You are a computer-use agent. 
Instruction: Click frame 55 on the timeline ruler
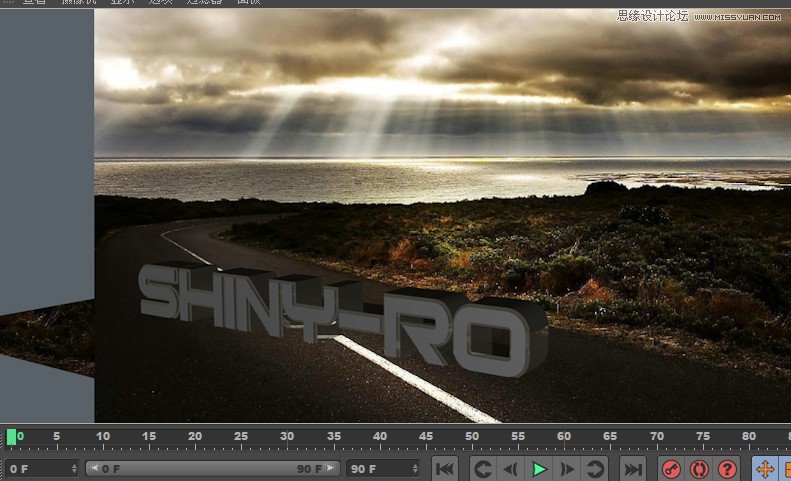[x=518, y=436]
